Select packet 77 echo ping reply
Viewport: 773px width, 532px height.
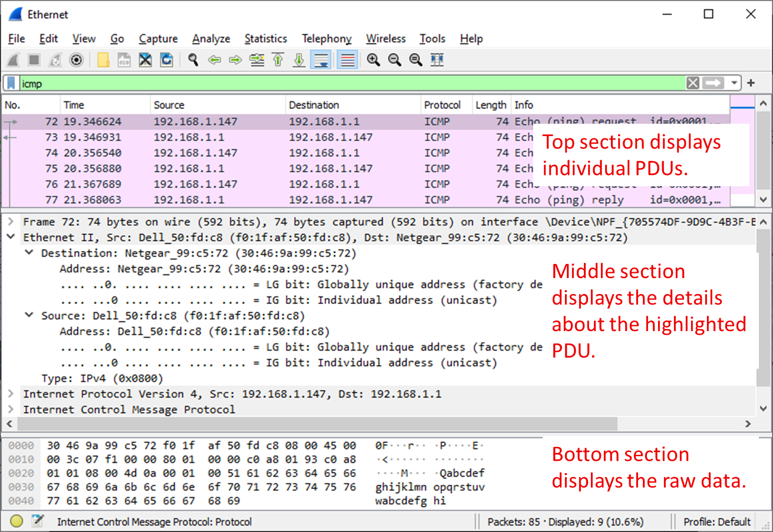365,200
